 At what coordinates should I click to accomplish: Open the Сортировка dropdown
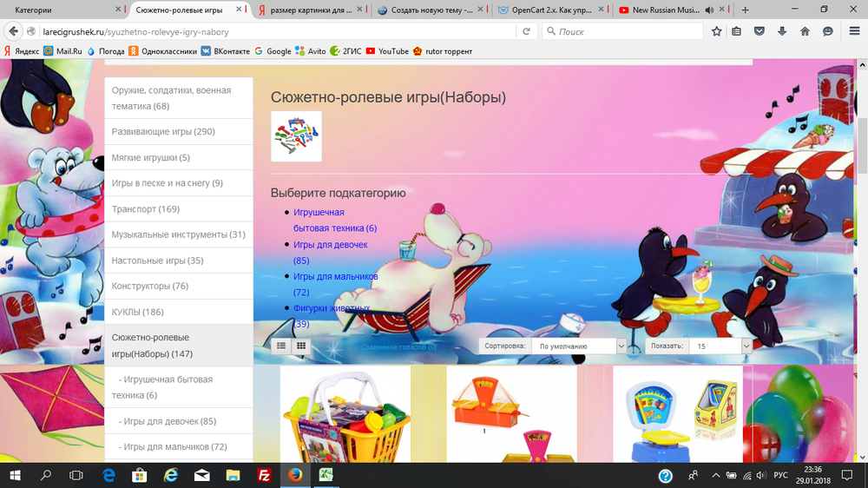(x=578, y=346)
